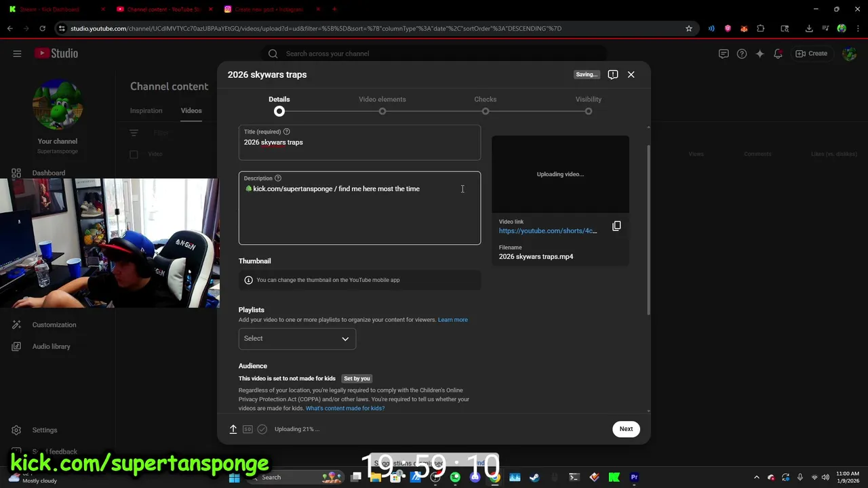Tick the select-all videos checkbox
The width and height of the screenshot is (868, 488).
coord(134,155)
